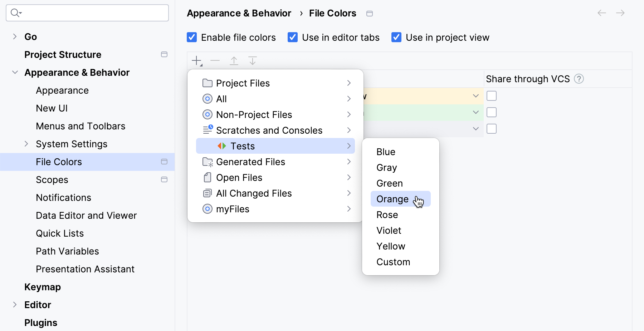Click the Share through VCS help icon
644x331 pixels.
point(579,79)
